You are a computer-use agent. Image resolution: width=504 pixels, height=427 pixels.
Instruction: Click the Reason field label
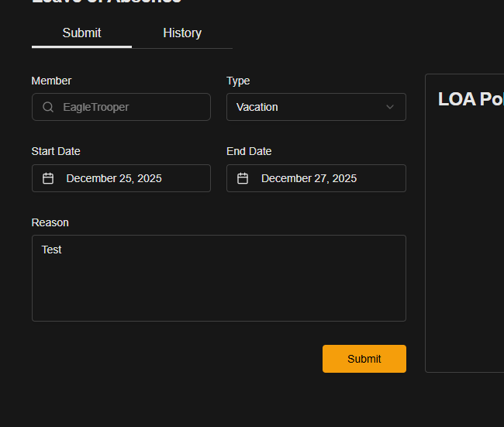click(50, 222)
